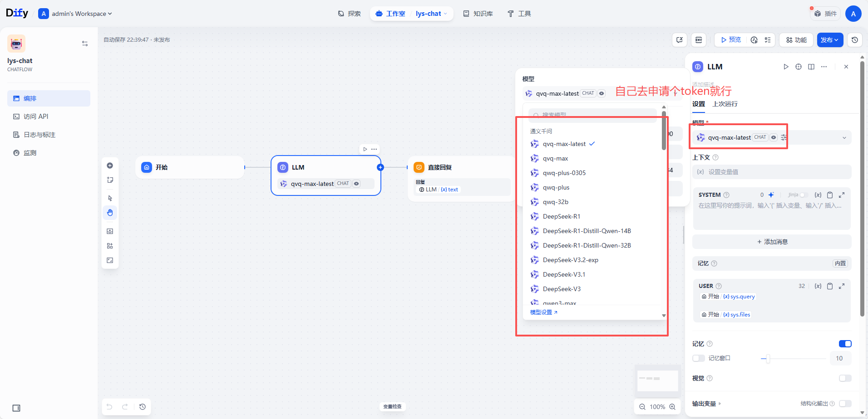Viewport: 868px width, 419px height.
Task: Open the 发布 publish dropdown
Action: [830, 40]
